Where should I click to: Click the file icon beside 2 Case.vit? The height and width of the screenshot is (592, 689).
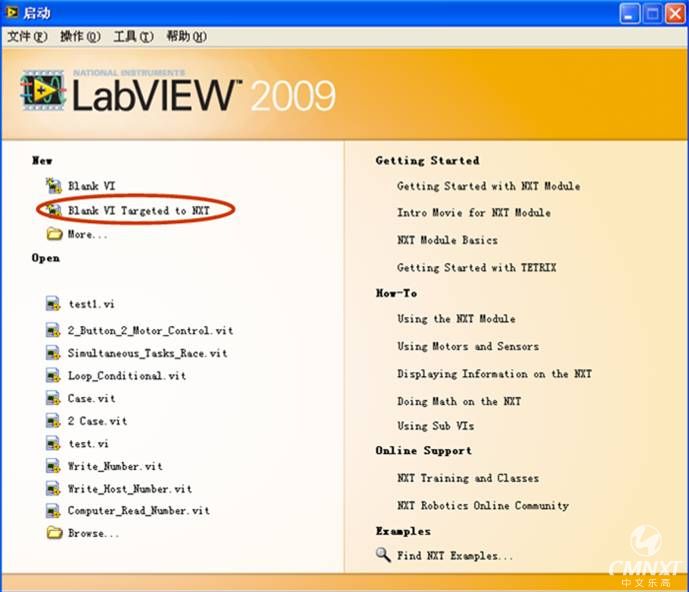(x=53, y=421)
